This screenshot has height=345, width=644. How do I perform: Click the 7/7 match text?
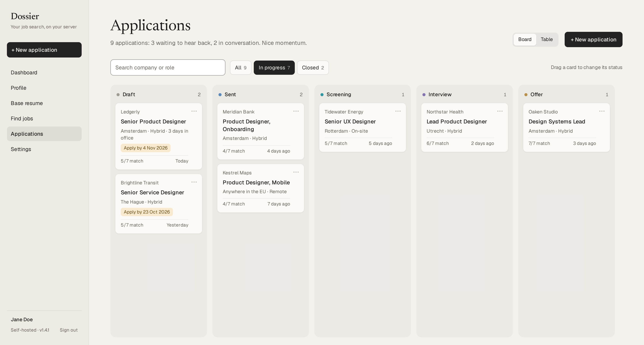(539, 144)
